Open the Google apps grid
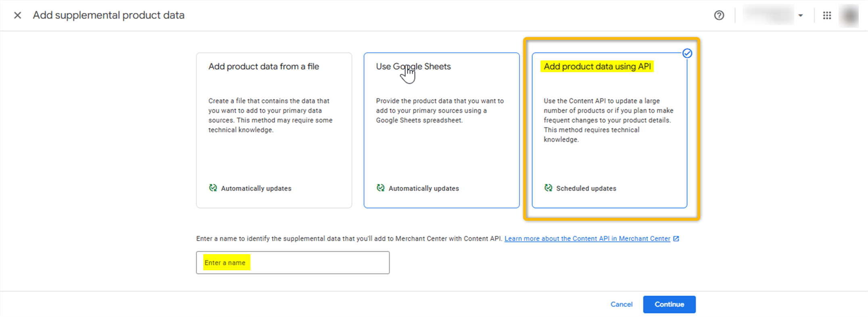The height and width of the screenshot is (317, 868). [827, 15]
